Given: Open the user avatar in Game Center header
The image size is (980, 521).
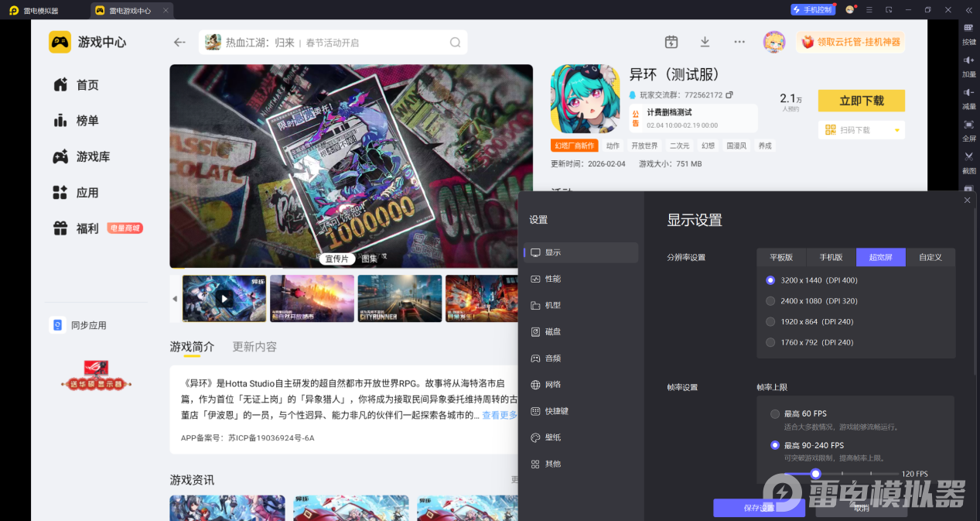Looking at the screenshot, I should (x=774, y=42).
